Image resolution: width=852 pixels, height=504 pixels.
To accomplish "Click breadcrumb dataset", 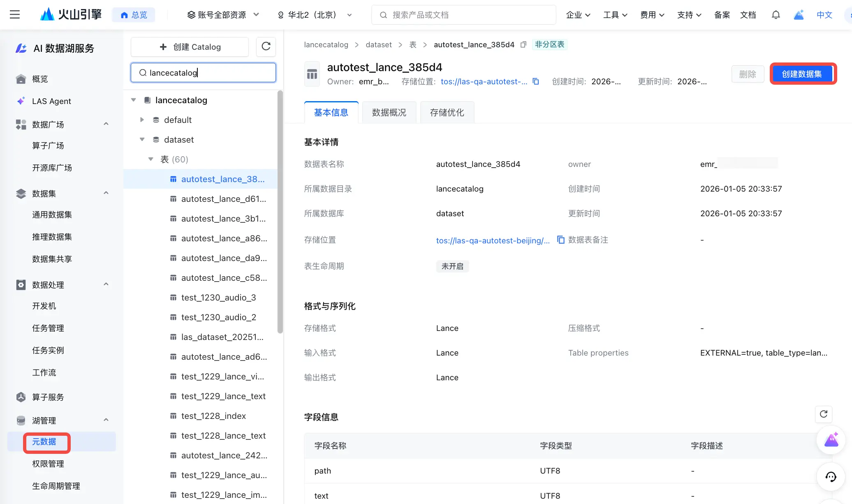I will click(x=379, y=44).
